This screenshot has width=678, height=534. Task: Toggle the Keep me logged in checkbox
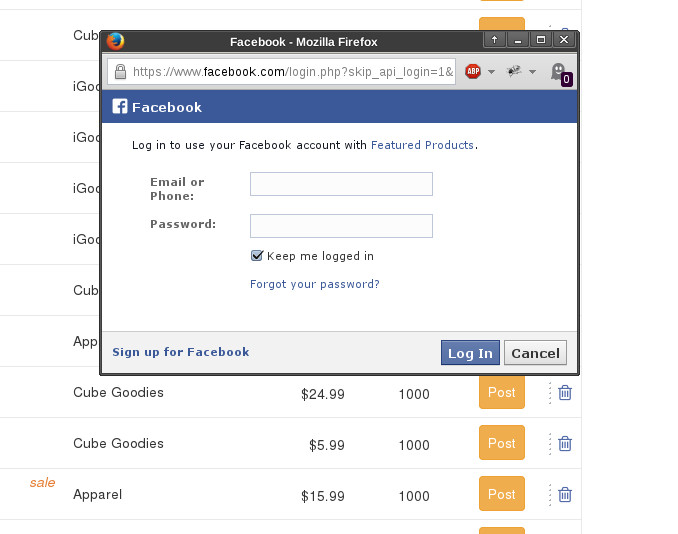tap(256, 256)
